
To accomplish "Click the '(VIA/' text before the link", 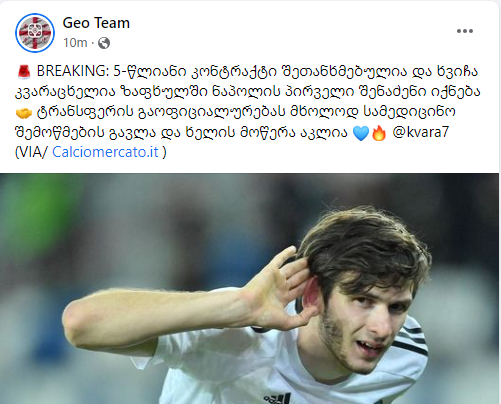I will coord(32,152).
